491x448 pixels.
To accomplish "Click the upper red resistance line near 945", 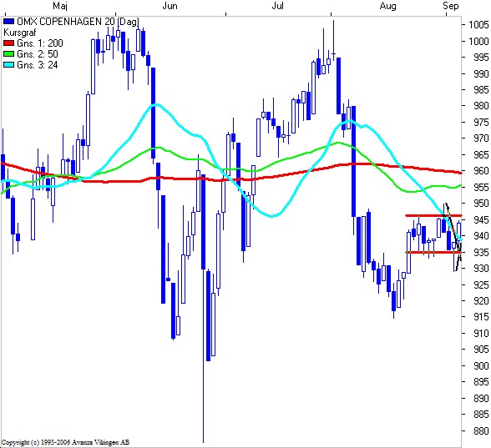I will 433,215.
